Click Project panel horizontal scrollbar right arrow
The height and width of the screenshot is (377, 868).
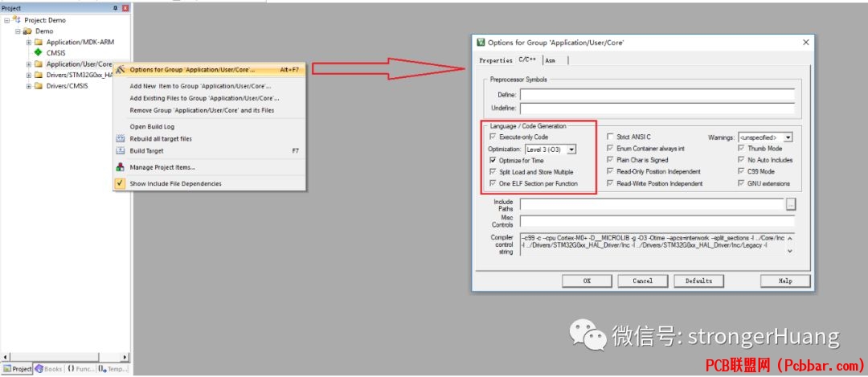125,357
